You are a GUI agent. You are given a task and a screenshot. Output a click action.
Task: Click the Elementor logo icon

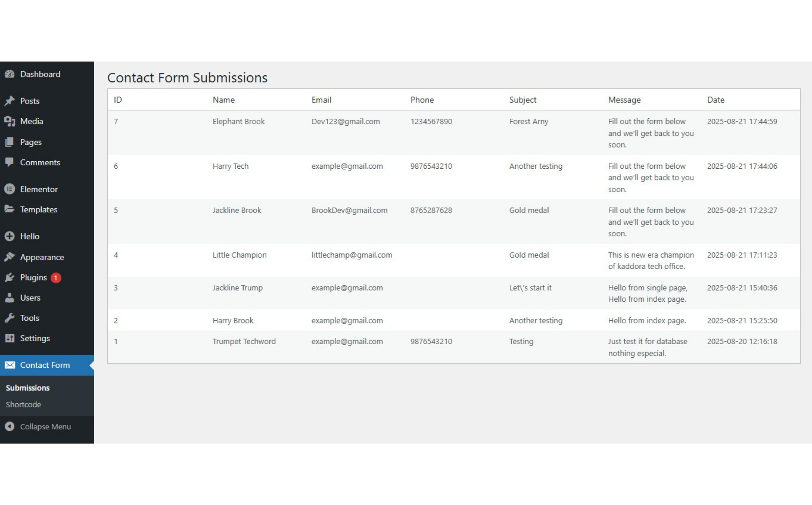[x=10, y=189]
